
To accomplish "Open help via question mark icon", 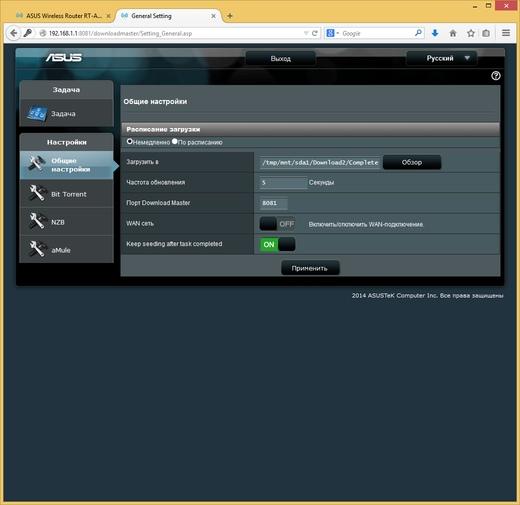I will [x=496, y=76].
